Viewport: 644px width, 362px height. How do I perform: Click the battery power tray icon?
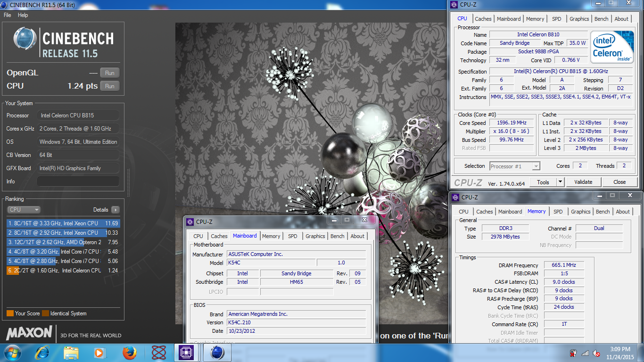pyautogui.click(x=573, y=353)
